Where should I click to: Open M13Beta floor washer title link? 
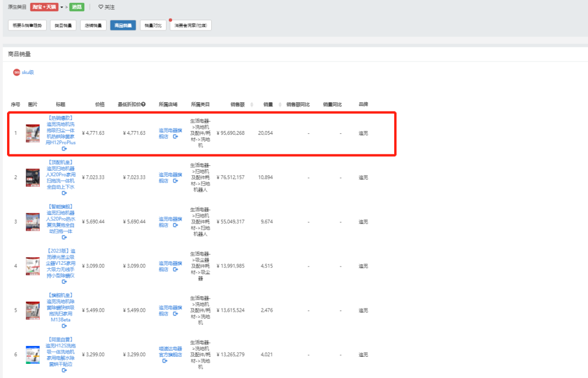(61, 308)
